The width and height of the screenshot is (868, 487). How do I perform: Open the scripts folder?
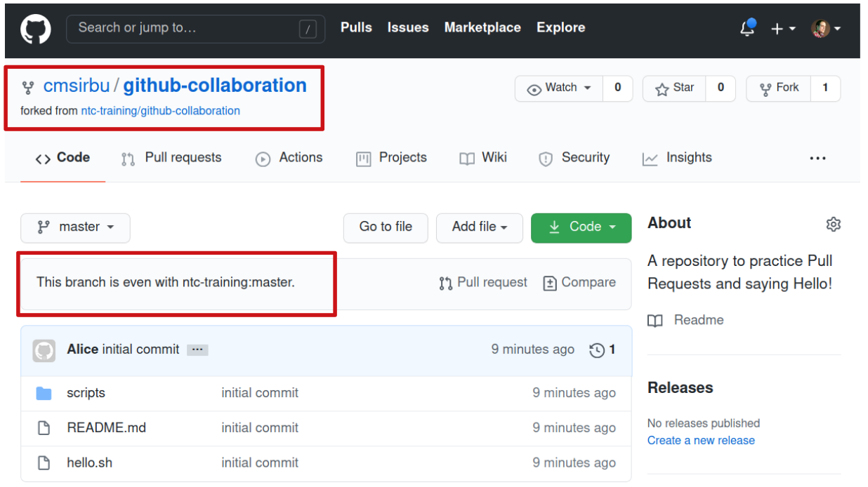coord(86,393)
